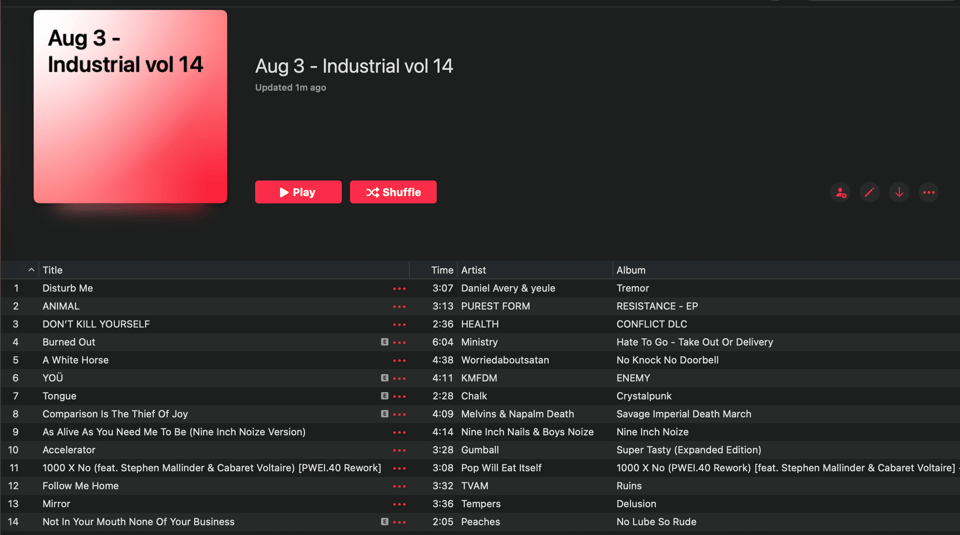
Task: Open more options for DON'T KILL YOURSELF
Action: coord(399,324)
